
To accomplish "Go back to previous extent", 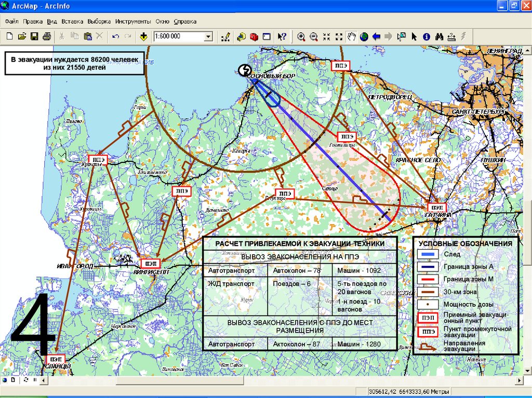I will click(376, 36).
